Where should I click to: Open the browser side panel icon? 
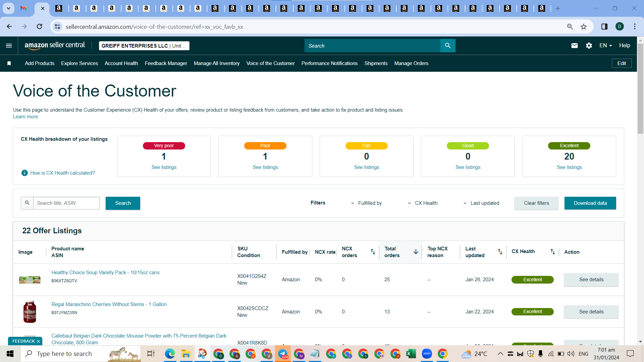[x=604, y=26]
